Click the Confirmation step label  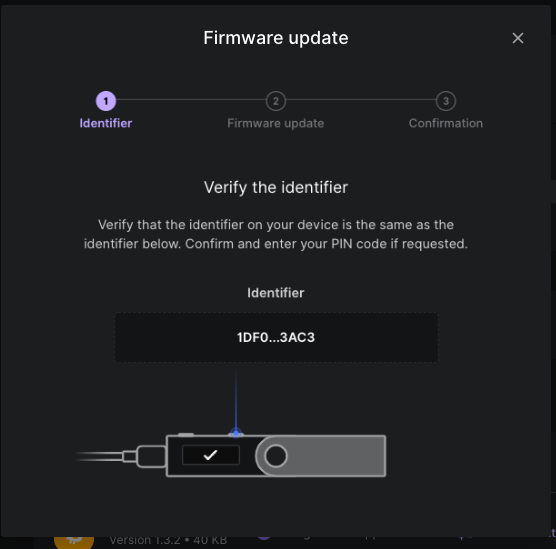[446, 123]
